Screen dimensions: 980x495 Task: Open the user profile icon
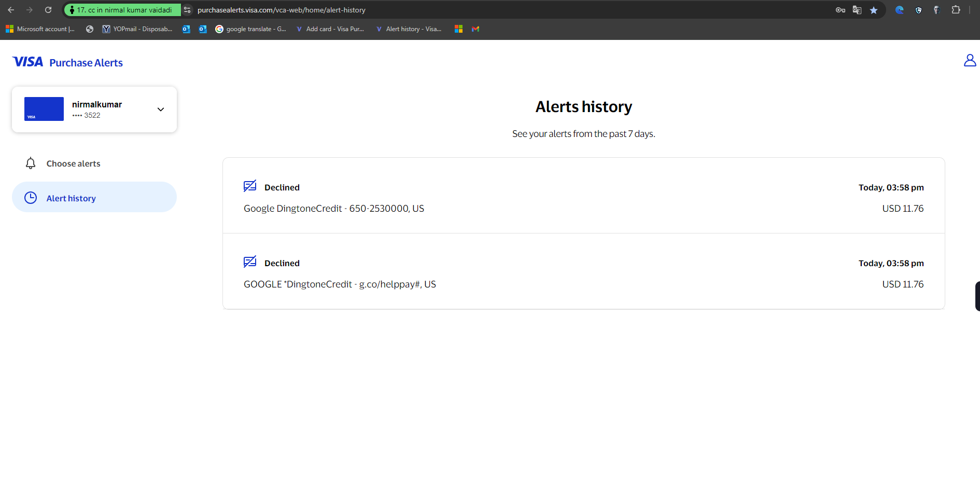coord(969,61)
